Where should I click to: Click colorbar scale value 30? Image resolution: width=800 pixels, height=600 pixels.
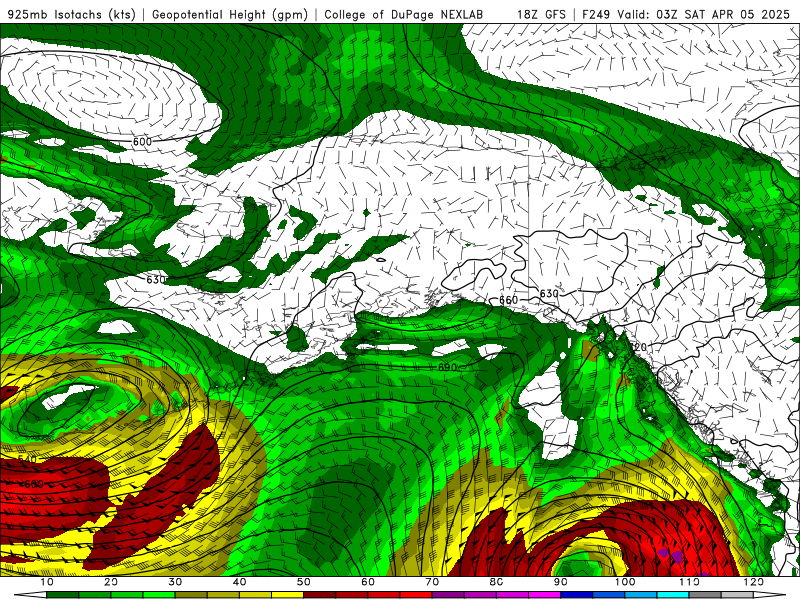tap(175, 582)
